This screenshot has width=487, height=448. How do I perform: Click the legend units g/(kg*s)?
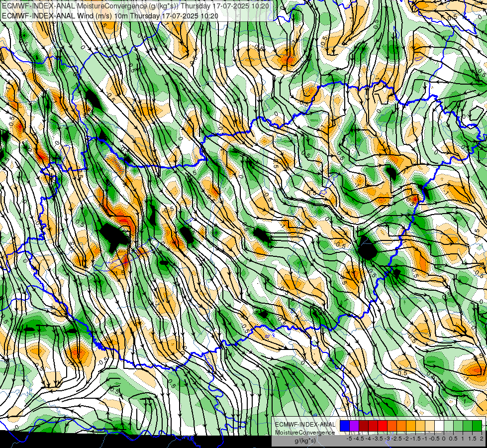click(305, 441)
